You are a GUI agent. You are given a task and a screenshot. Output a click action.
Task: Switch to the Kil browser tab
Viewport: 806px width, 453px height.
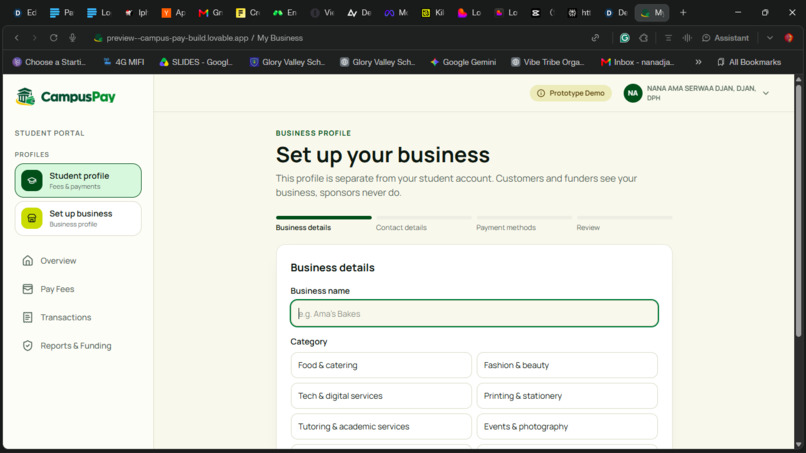point(433,12)
